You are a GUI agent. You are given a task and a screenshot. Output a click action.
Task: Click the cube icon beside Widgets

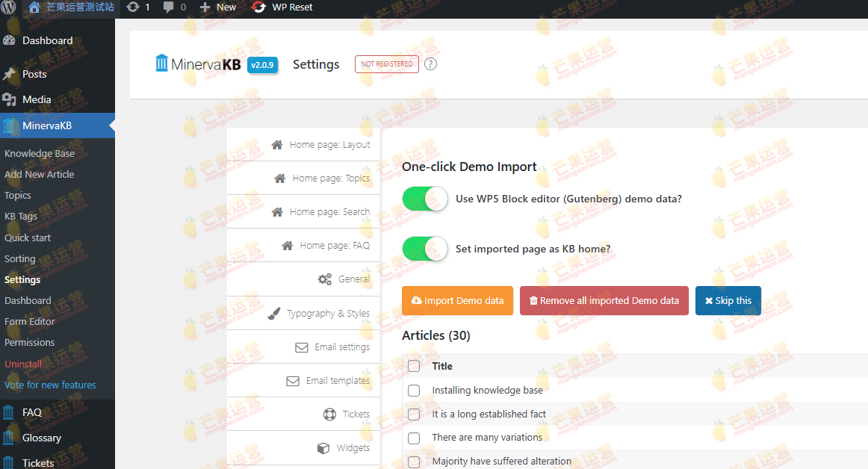point(323,448)
